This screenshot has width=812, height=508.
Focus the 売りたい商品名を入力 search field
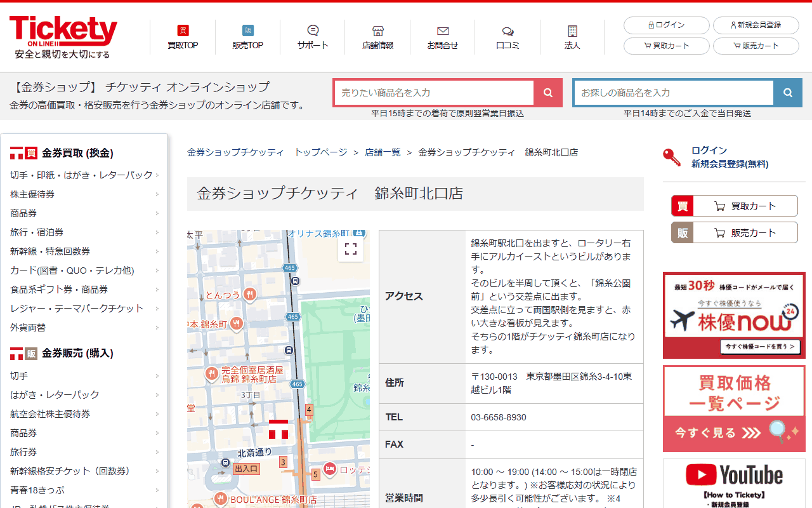[x=434, y=93]
